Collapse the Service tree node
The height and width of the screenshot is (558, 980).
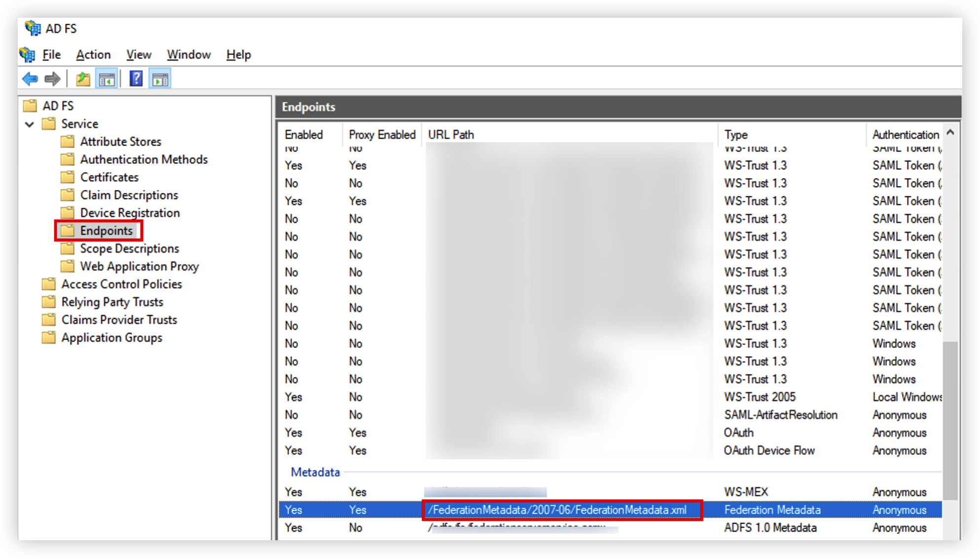[30, 124]
